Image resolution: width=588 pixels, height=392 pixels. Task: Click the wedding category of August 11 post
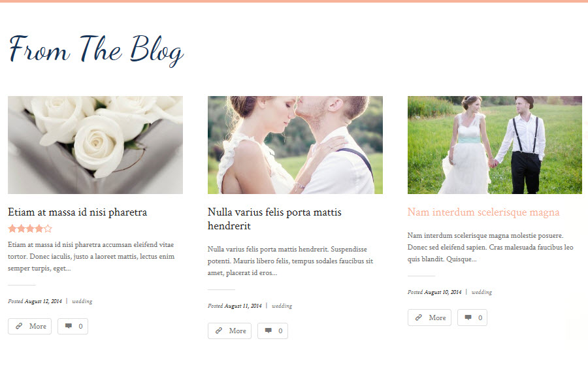[282, 306]
